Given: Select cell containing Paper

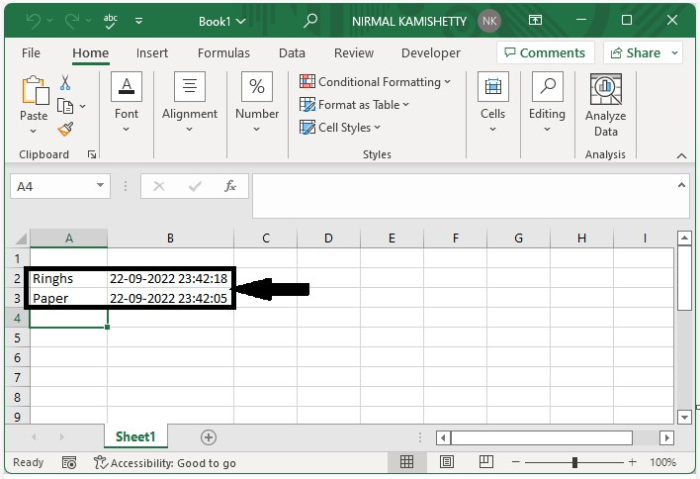Looking at the screenshot, I should pyautogui.click(x=68, y=298).
